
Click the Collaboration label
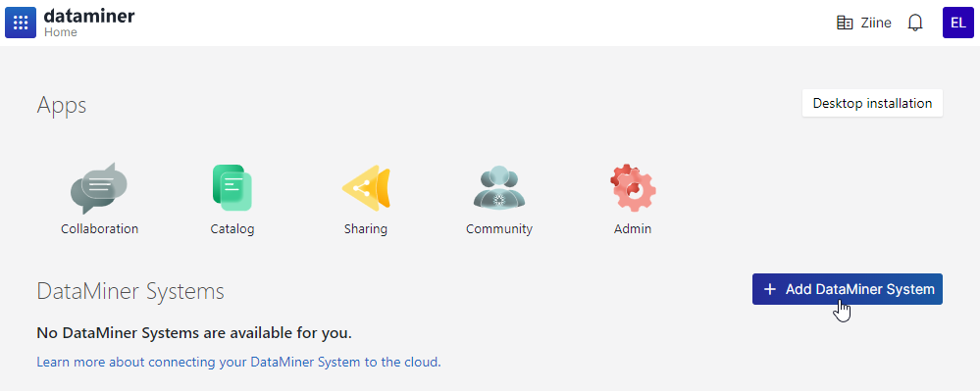[99, 228]
